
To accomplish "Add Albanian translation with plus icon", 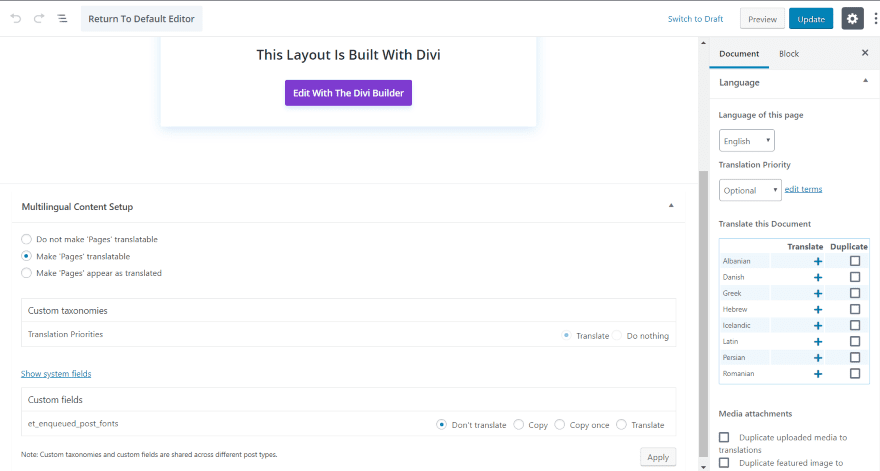I will pyautogui.click(x=818, y=261).
